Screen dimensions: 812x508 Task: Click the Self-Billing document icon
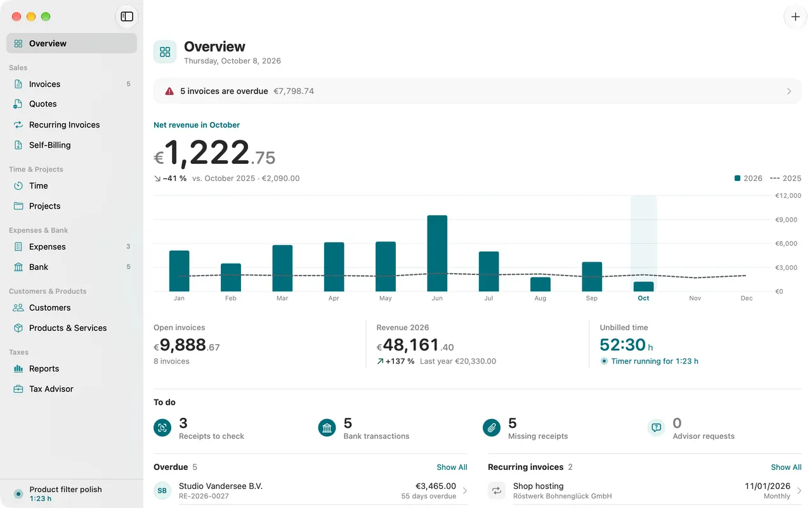tap(18, 145)
